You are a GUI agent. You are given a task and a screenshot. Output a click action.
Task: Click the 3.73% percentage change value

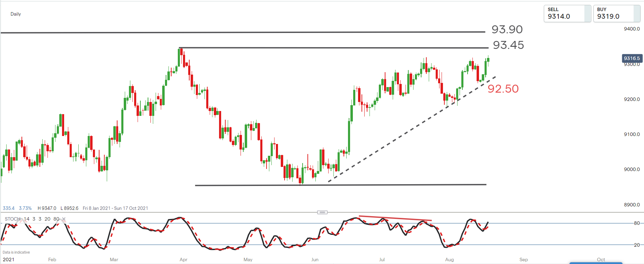coord(25,208)
